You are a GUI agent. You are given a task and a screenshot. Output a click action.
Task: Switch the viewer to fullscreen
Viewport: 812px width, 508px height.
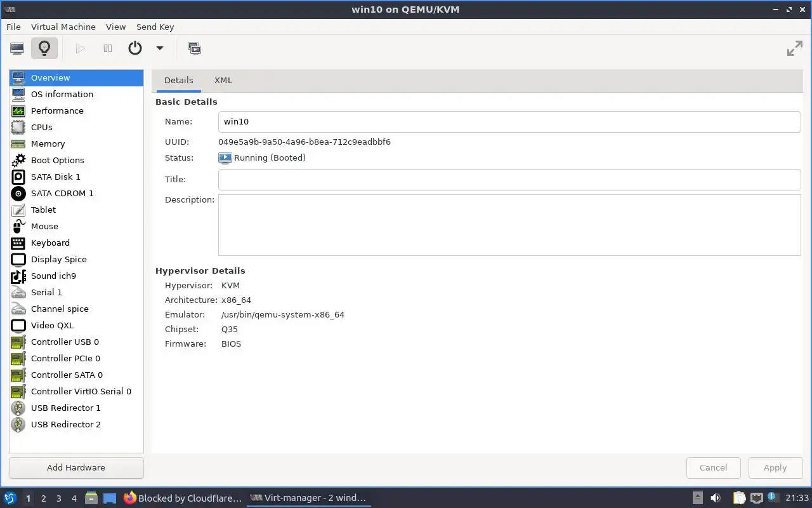coord(794,48)
